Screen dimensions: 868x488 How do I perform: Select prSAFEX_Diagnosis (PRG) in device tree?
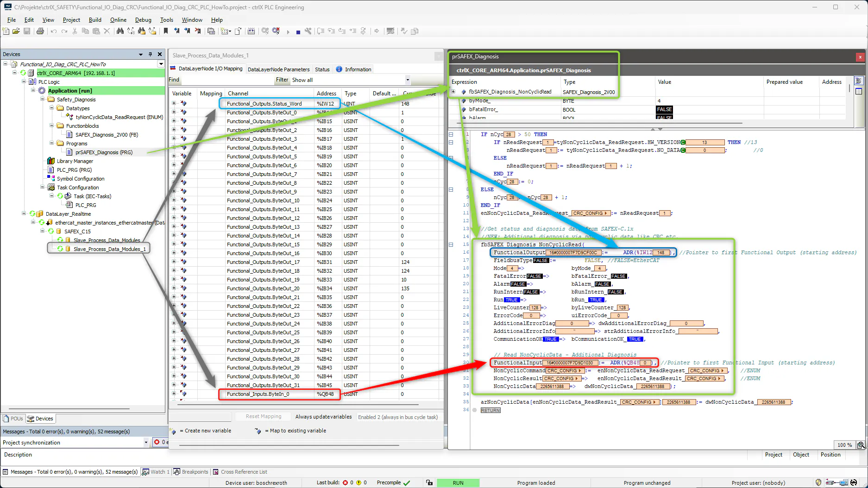pyautogui.click(x=104, y=152)
